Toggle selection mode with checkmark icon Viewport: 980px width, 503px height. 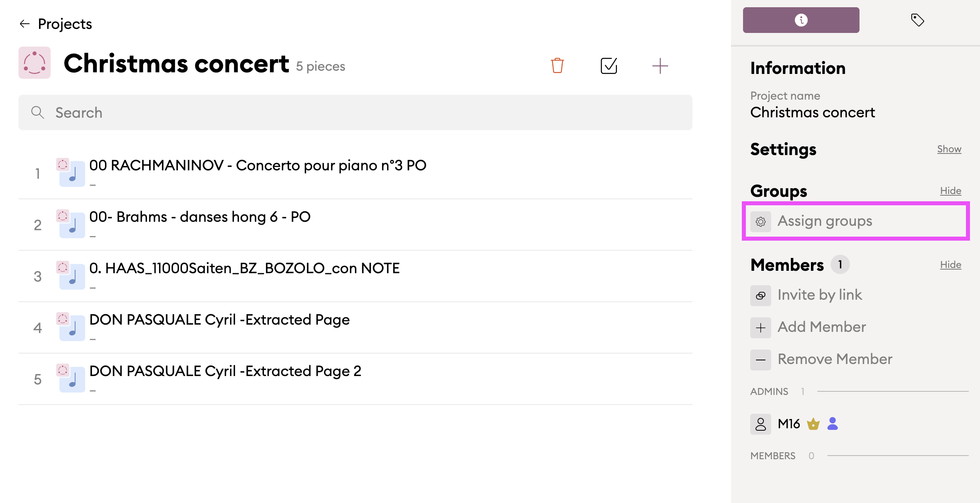coord(608,65)
